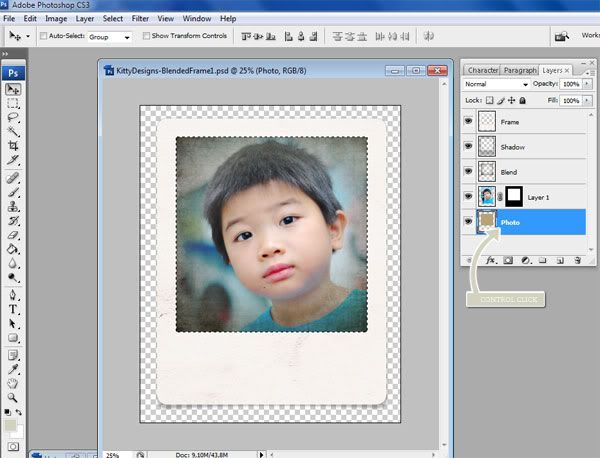
Task: Reset default foreground and background colors
Action: click(7, 412)
